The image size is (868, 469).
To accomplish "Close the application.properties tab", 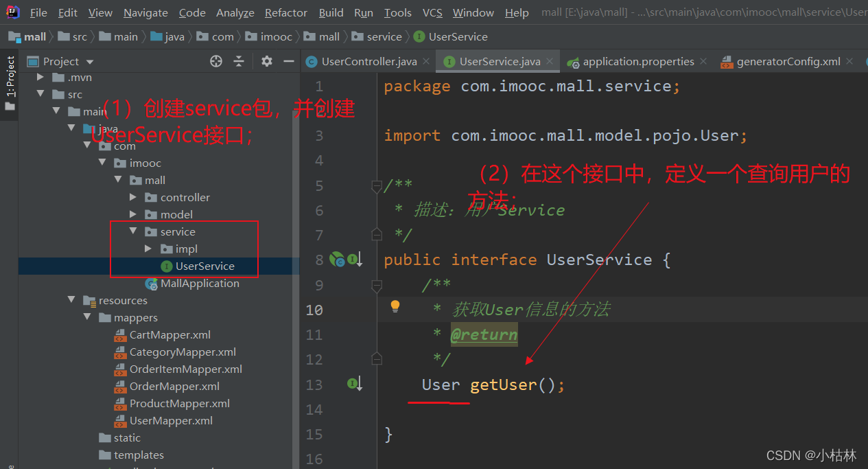I will (704, 61).
